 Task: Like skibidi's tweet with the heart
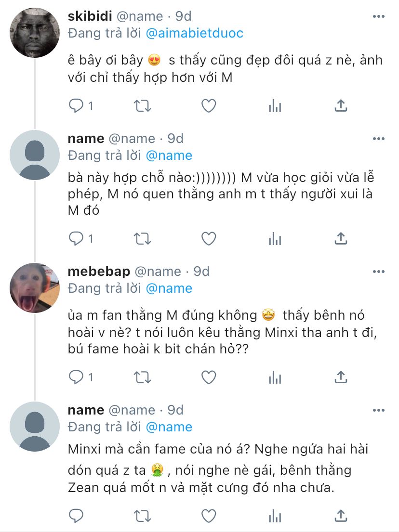[208, 106]
